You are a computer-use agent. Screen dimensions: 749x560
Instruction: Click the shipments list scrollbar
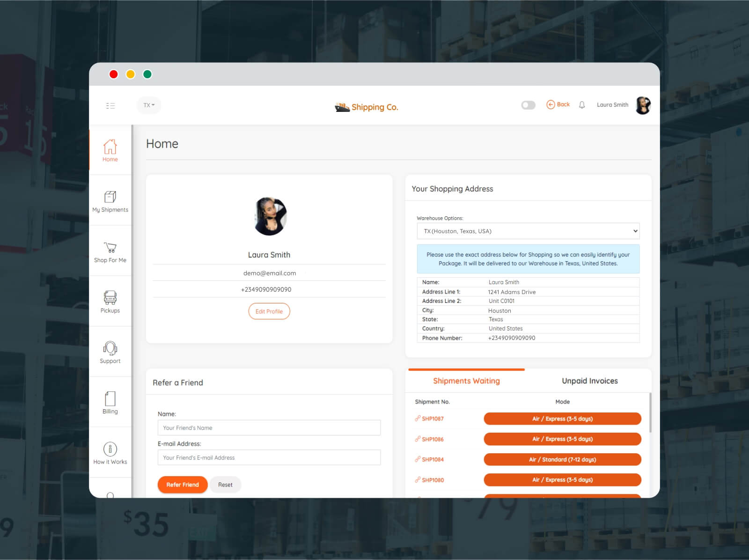point(650,413)
